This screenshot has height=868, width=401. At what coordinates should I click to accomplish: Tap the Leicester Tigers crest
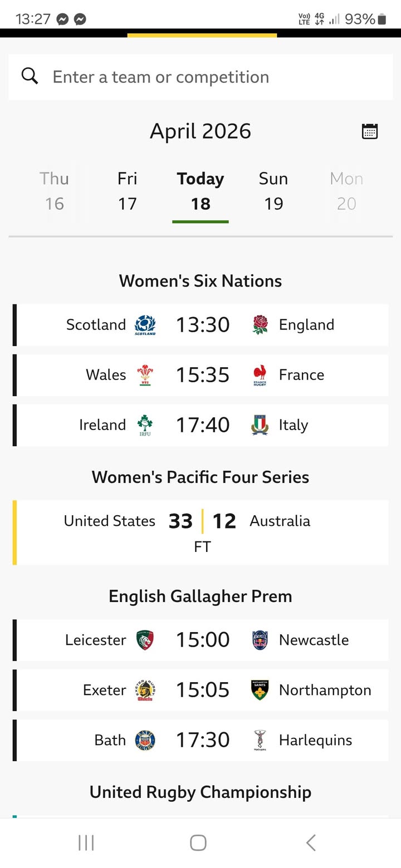[145, 640]
